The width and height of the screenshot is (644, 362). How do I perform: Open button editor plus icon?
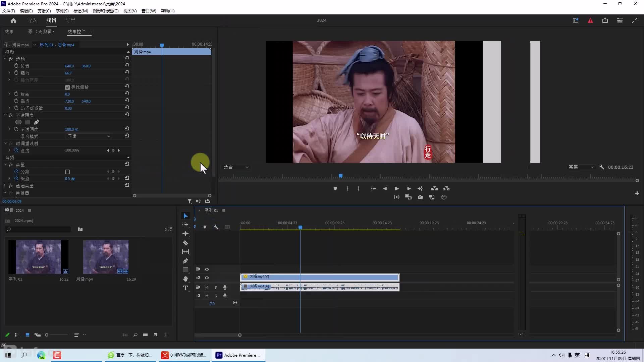[637, 193]
